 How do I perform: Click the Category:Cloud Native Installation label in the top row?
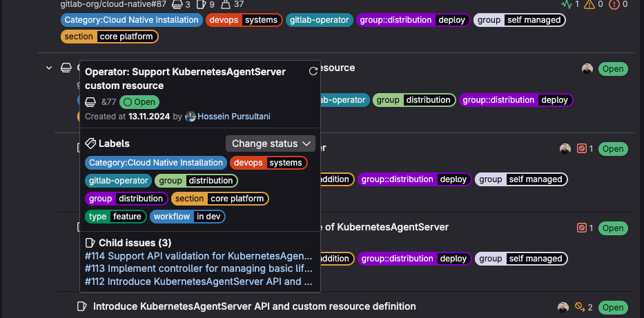point(131,20)
